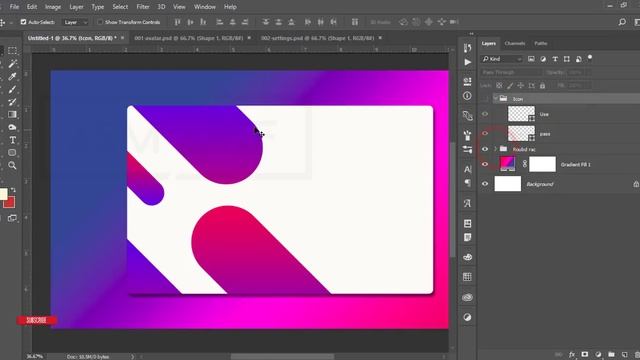Image resolution: width=640 pixels, height=360 pixels.
Task: Toggle visibility of the Icon group
Action: 485,99
